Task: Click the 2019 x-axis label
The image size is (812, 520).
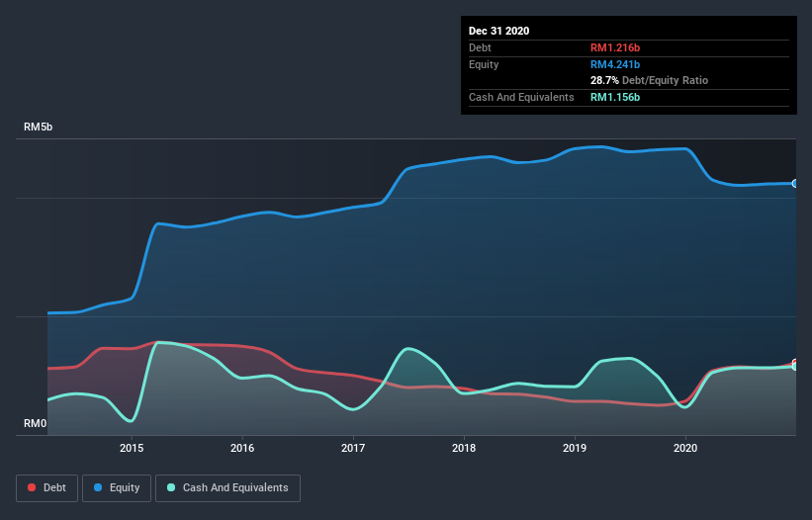Action: pos(575,448)
